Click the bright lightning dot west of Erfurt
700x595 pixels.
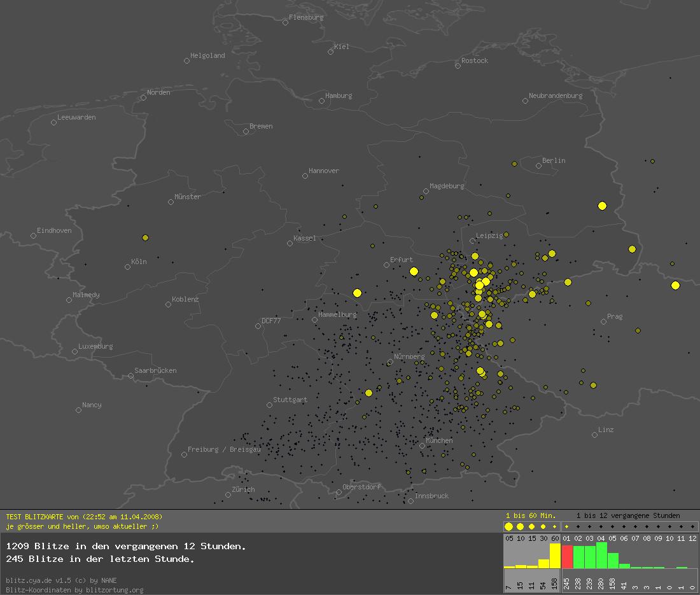[357, 293]
